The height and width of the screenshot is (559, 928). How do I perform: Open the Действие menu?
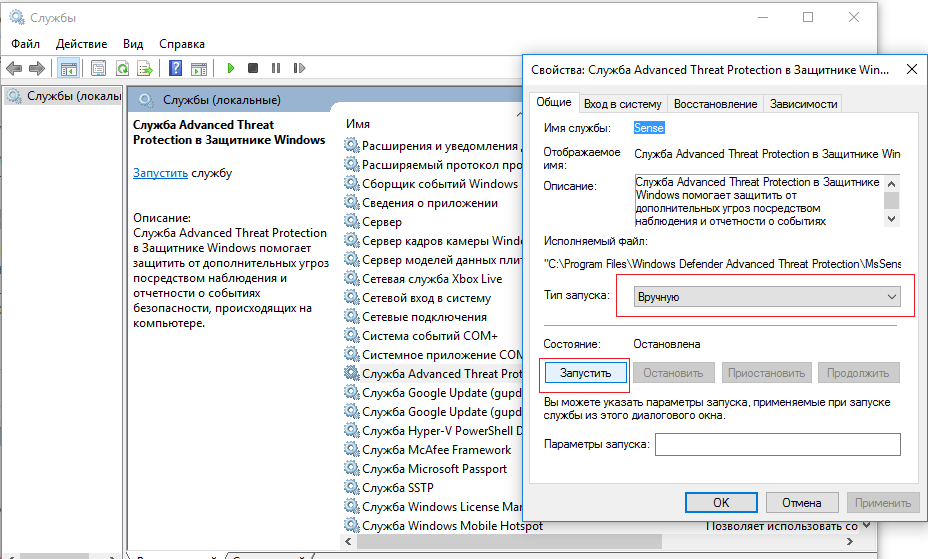[x=81, y=44]
